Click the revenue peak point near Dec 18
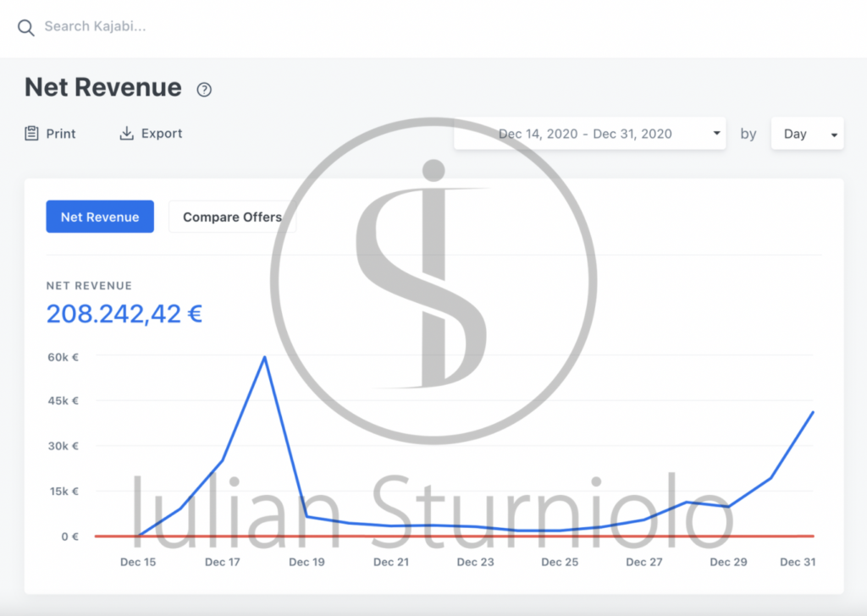The width and height of the screenshot is (867, 616). pos(265,357)
